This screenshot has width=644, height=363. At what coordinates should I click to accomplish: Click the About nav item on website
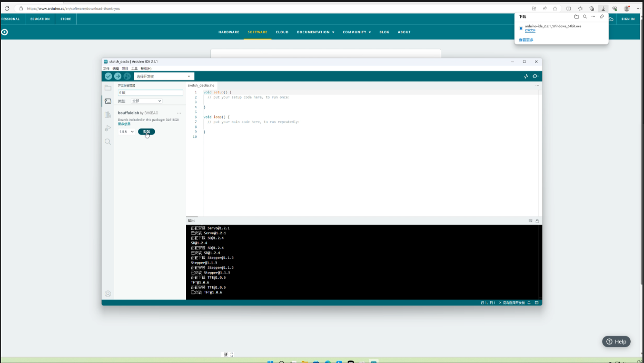pos(404,32)
